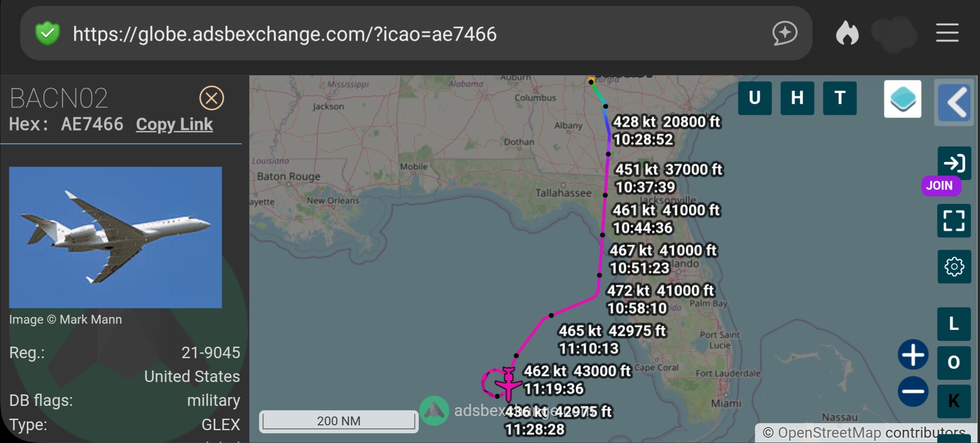Open the AI chat sparkle icon
The image size is (980, 443).
tap(785, 33)
